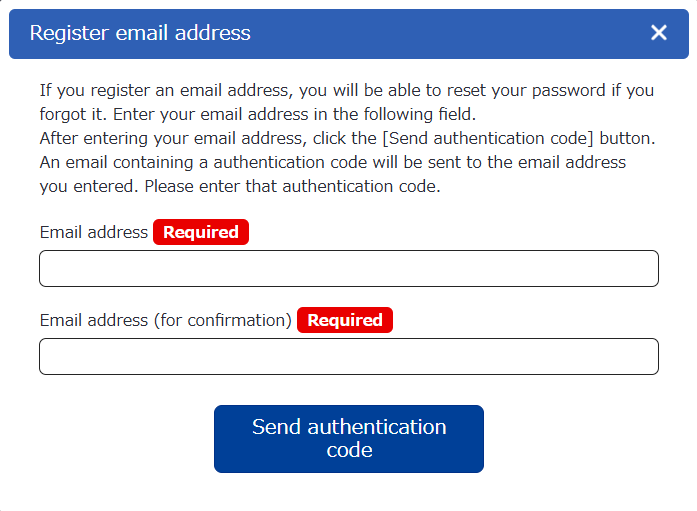The image size is (697, 511).
Task: Click the instruction line starting "After entering your email"
Action: 200,138
